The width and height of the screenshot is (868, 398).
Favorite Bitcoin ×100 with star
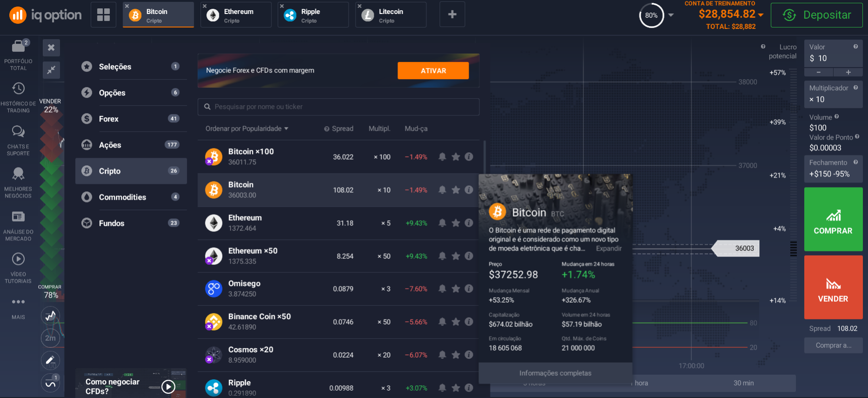pyautogui.click(x=456, y=157)
